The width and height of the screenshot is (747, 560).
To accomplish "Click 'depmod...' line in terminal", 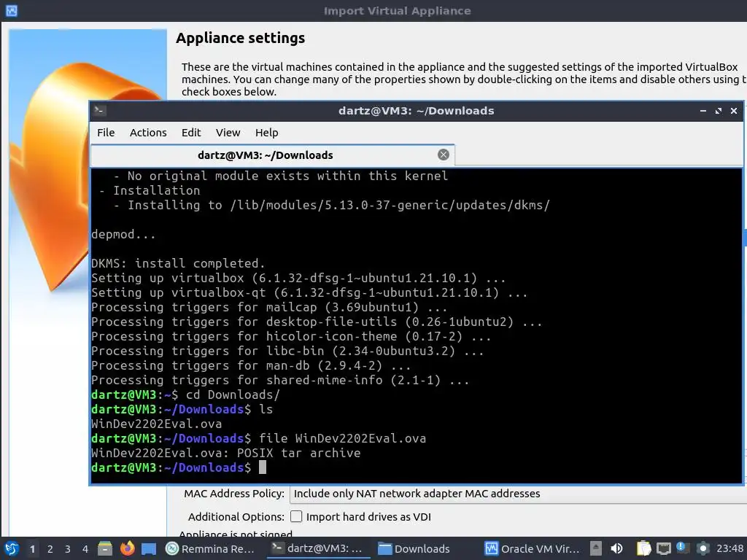I will click(x=123, y=234).
